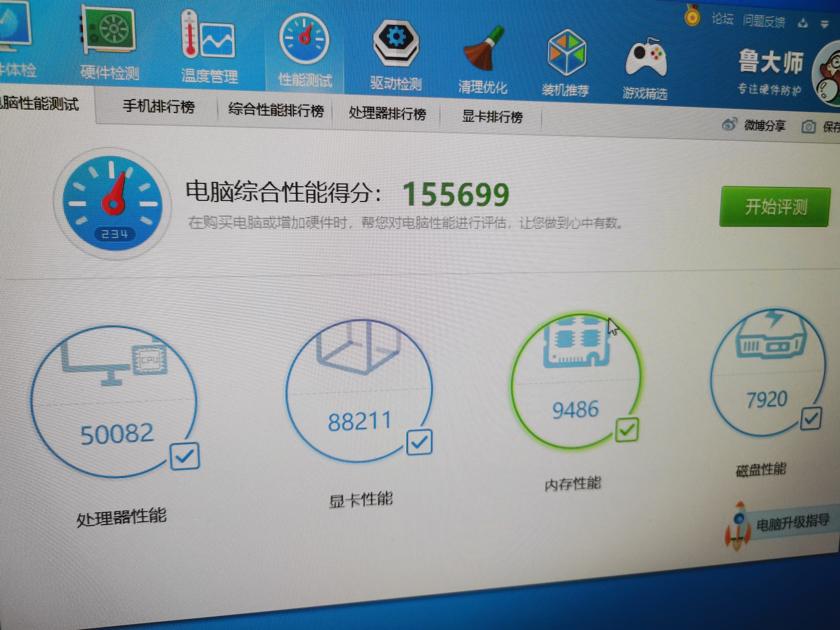Viewport: 840px width, 630px height.
Task: Open the 电脑升级指导 link
Action: coord(792,522)
